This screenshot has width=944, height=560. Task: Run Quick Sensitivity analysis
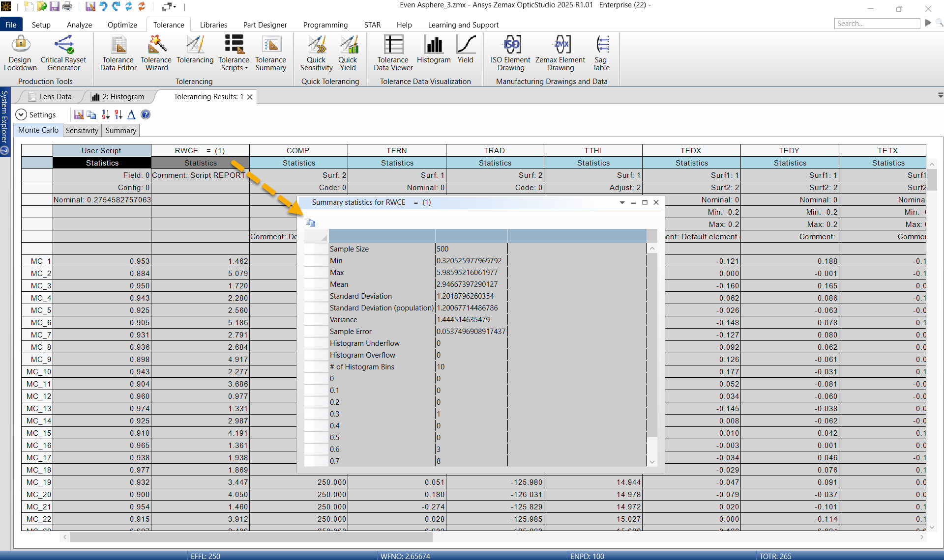coord(317,53)
